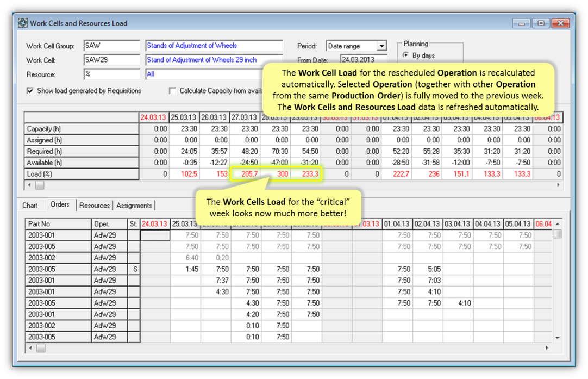Click the 26.03.13 column header in load table
The height and width of the screenshot is (379, 588).
tap(214, 117)
